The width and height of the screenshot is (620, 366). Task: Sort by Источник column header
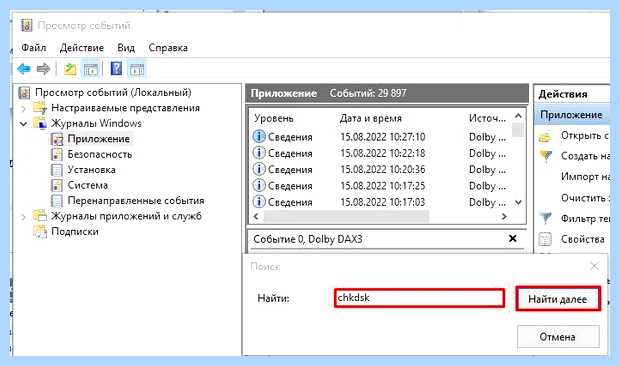487,118
